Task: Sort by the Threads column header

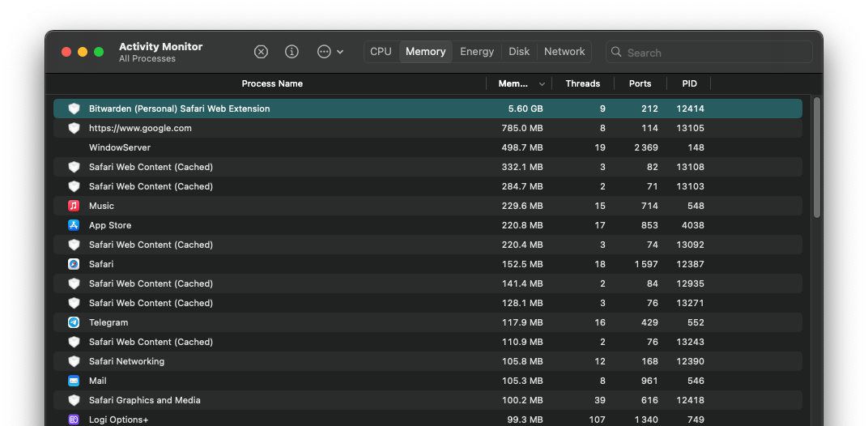Action: (x=582, y=83)
